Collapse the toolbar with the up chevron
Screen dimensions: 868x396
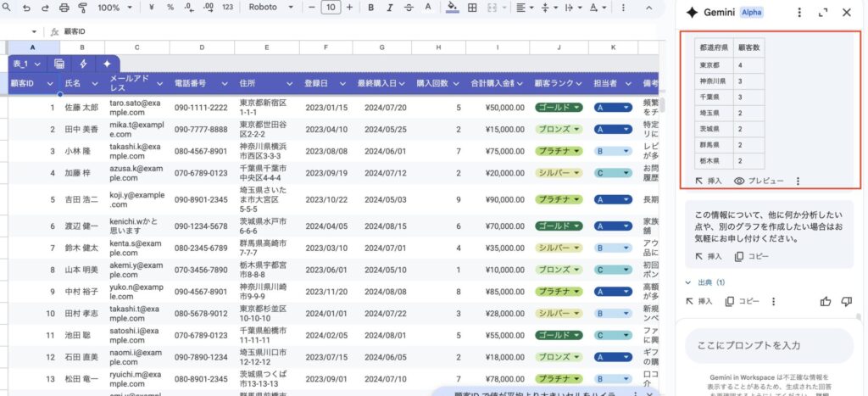coord(649,8)
